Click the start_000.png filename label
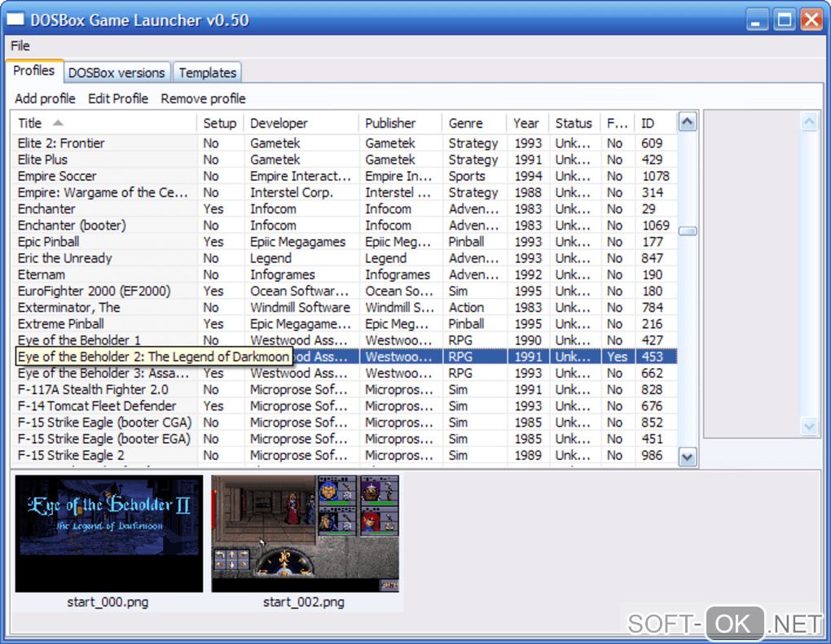Screen dimensions: 831x644 click(x=108, y=602)
